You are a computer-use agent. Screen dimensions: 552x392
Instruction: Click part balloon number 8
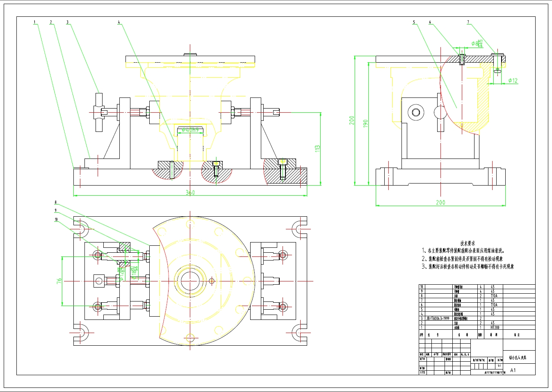[55, 202]
